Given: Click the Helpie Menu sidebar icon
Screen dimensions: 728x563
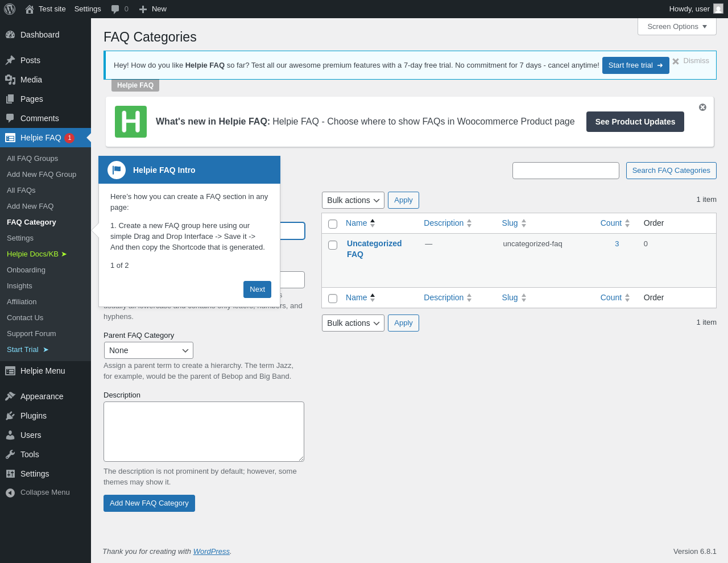Looking at the screenshot, I should pyautogui.click(x=10, y=371).
